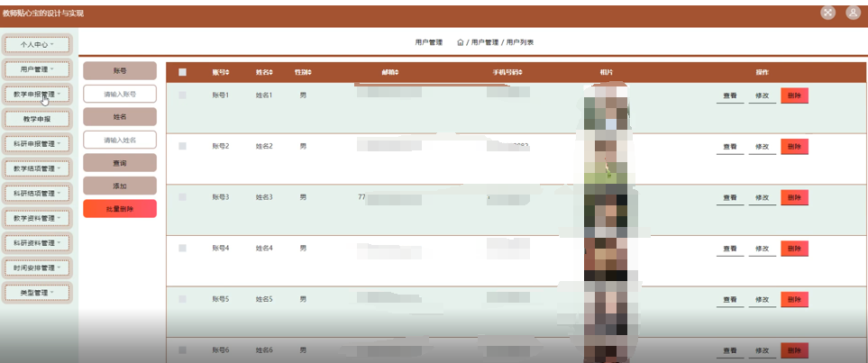Select the 账号2 cell text
This screenshot has height=363, width=868.
pos(220,146)
